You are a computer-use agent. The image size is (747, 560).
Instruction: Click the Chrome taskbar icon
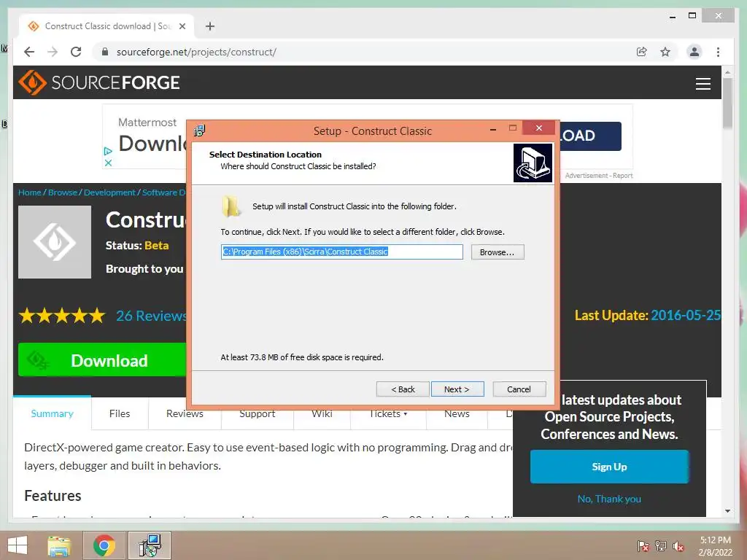[x=104, y=545]
